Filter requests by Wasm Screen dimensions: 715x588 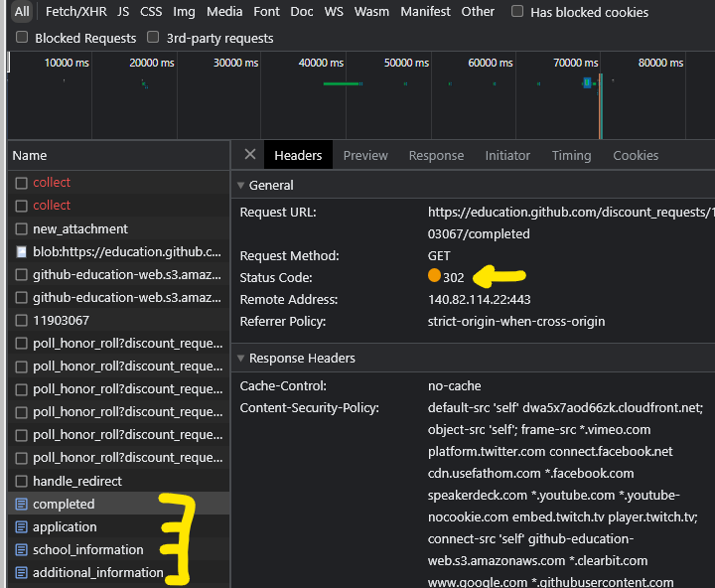click(x=371, y=11)
